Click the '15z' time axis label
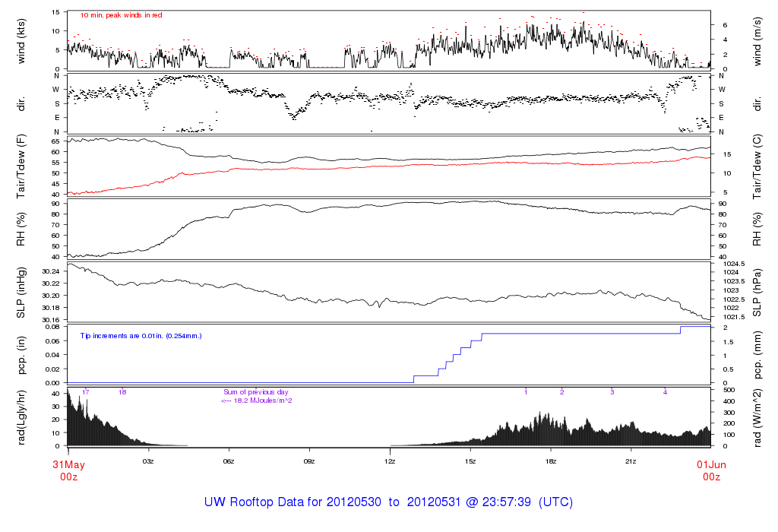 pyautogui.click(x=470, y=461)
